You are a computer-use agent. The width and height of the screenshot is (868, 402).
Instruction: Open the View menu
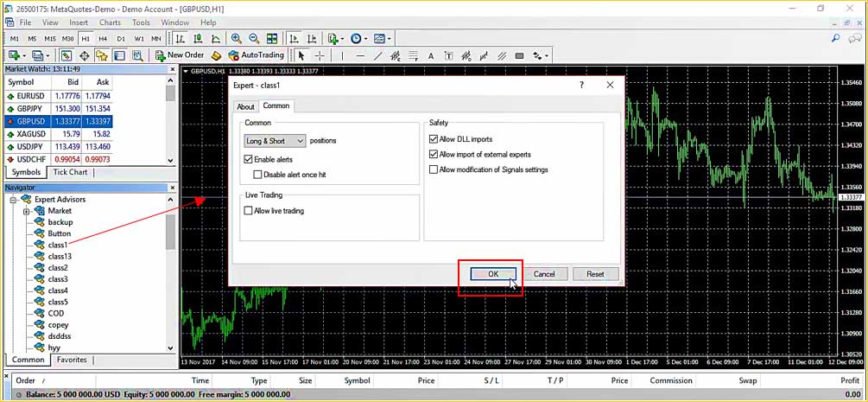[x=50, y=22]
